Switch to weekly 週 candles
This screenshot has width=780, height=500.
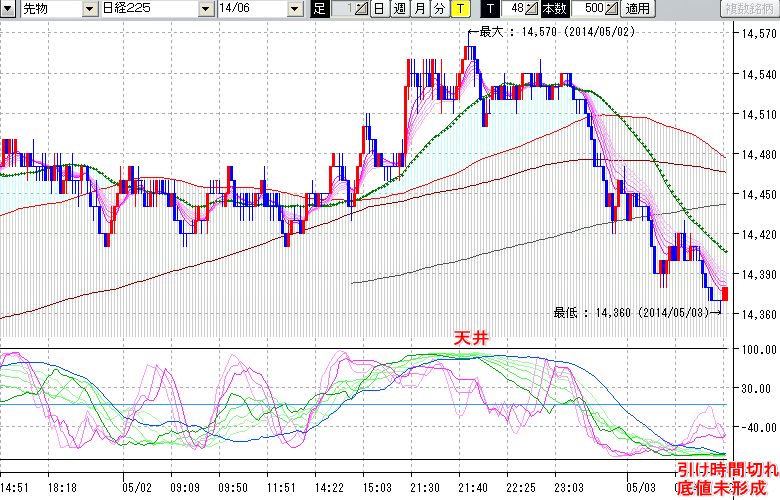398,9
